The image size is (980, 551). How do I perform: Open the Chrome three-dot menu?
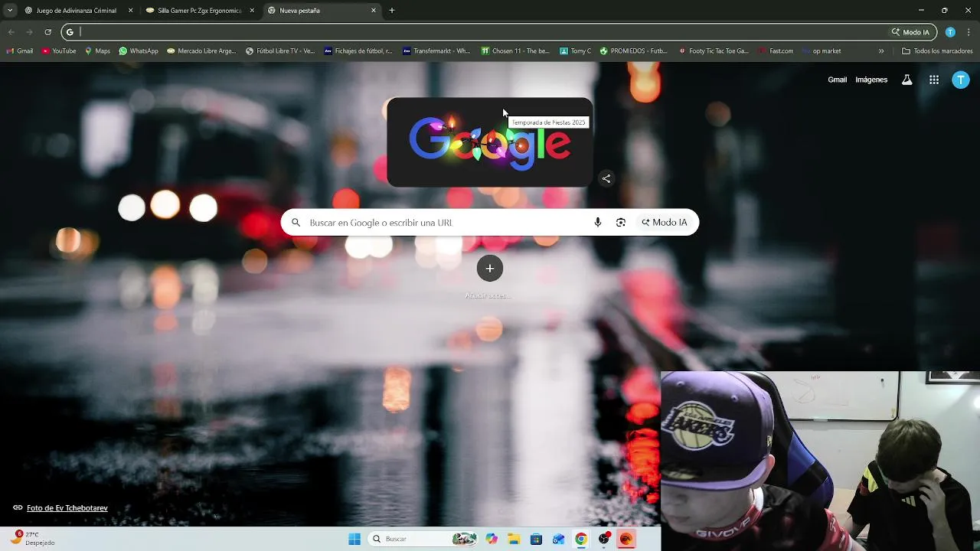[969, 32]
